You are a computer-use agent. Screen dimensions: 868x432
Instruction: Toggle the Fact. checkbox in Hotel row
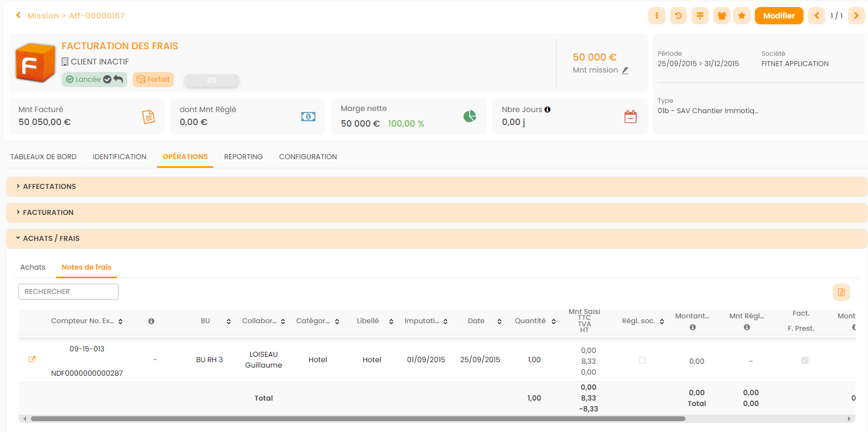(x=805, y=361)
